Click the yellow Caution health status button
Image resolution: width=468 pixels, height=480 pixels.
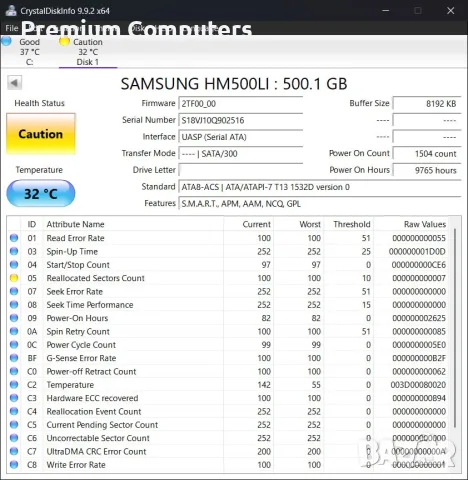pyautogui.click(x=41, y=134)
